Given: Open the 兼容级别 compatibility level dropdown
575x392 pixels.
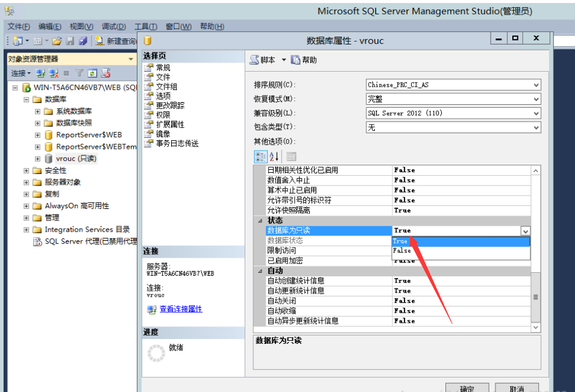Looking at the screenshot, I should coord(536,114).
